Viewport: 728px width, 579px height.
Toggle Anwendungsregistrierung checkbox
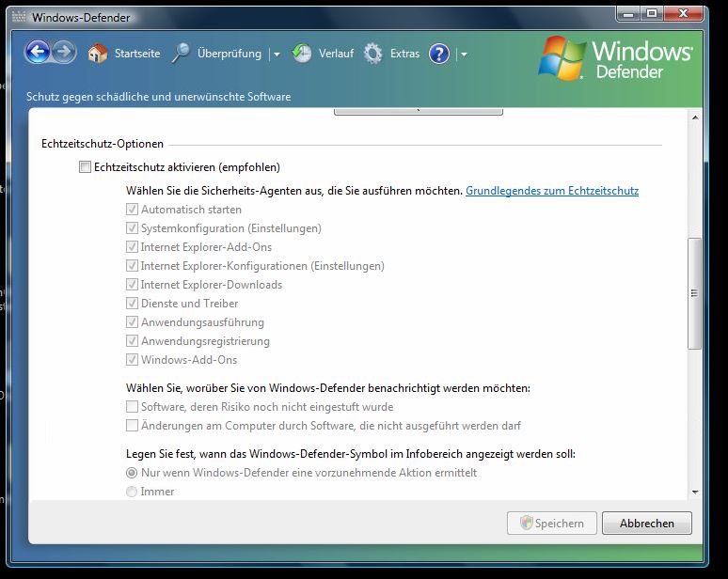pos(132,341)
